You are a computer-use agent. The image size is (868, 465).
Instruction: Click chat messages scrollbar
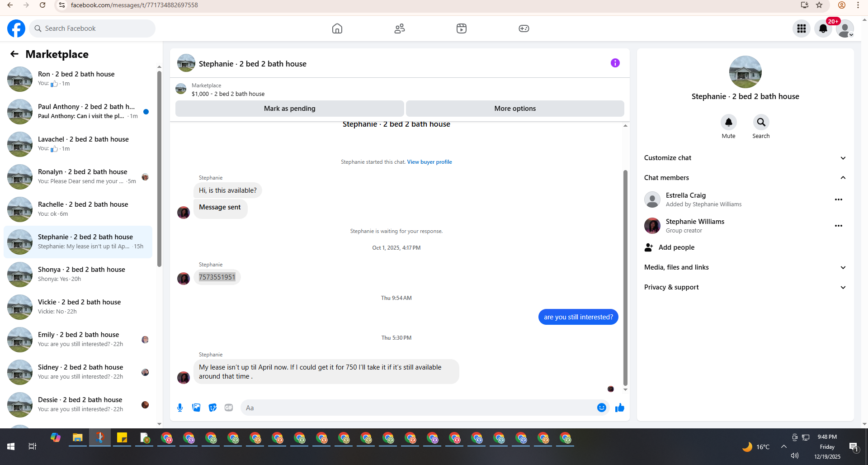[x=625, y=277]
